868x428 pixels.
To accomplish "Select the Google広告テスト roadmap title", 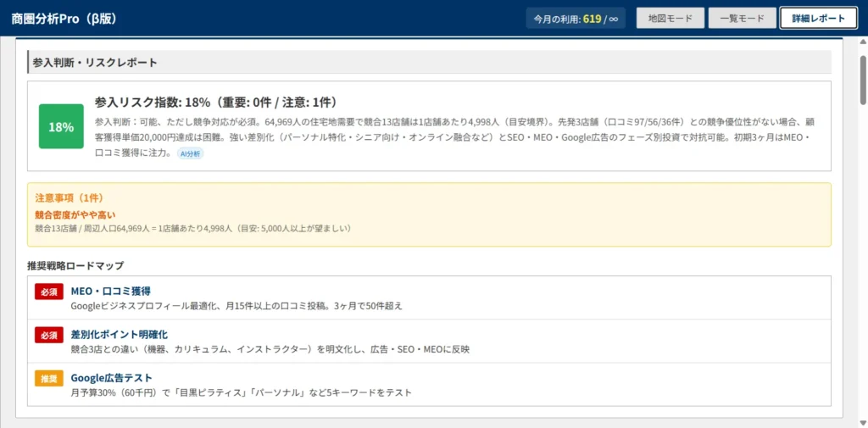I will pyautogui.click(x=111, y=378).
